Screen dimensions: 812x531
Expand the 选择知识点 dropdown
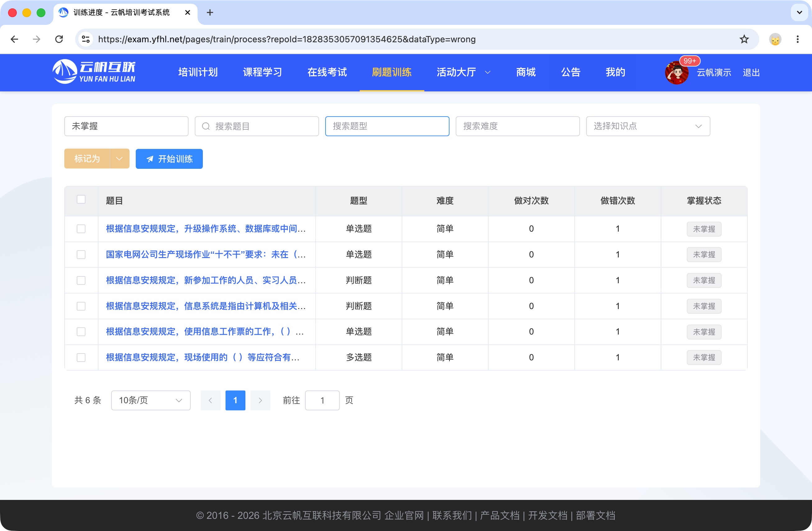pyautogui.click(x=648, y=126)
